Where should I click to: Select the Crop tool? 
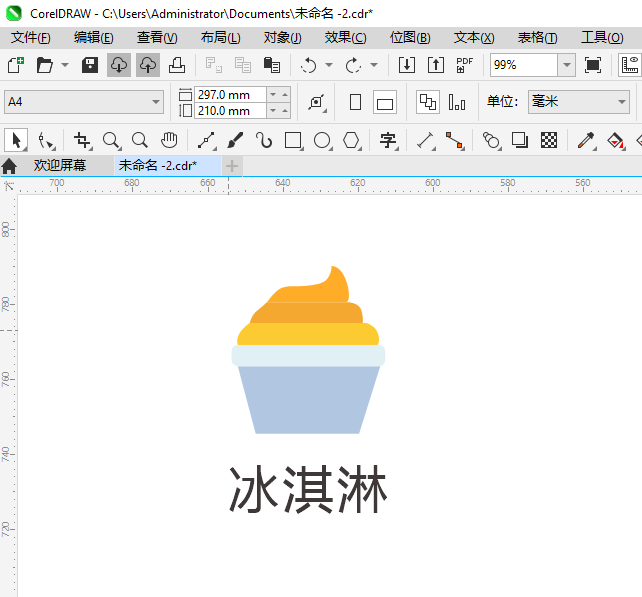(82, 140)
